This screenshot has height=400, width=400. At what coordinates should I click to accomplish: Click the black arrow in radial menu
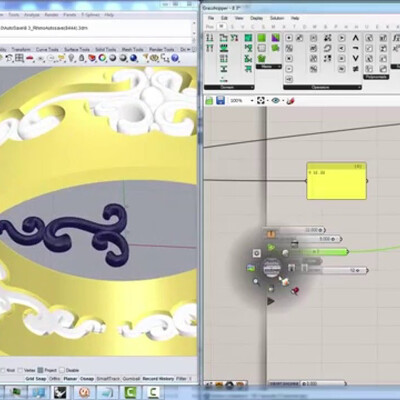[271, 301]
